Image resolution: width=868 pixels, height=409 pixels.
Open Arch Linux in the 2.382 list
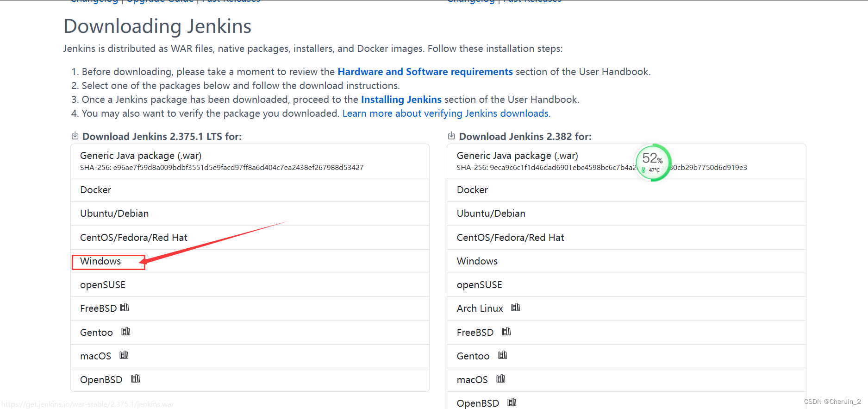pyautogui.click(x=626, y=308)
